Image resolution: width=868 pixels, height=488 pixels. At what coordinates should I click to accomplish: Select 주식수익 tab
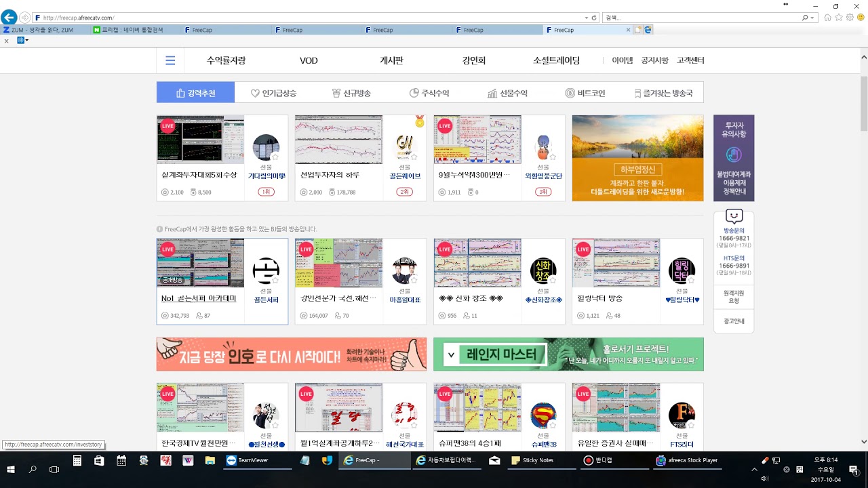pos(429,93)
